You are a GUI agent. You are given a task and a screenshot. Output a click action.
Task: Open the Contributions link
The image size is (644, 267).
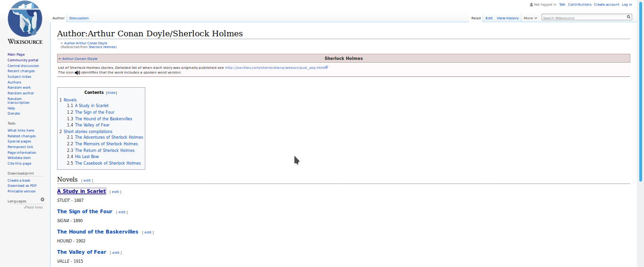tap(579, 4)
